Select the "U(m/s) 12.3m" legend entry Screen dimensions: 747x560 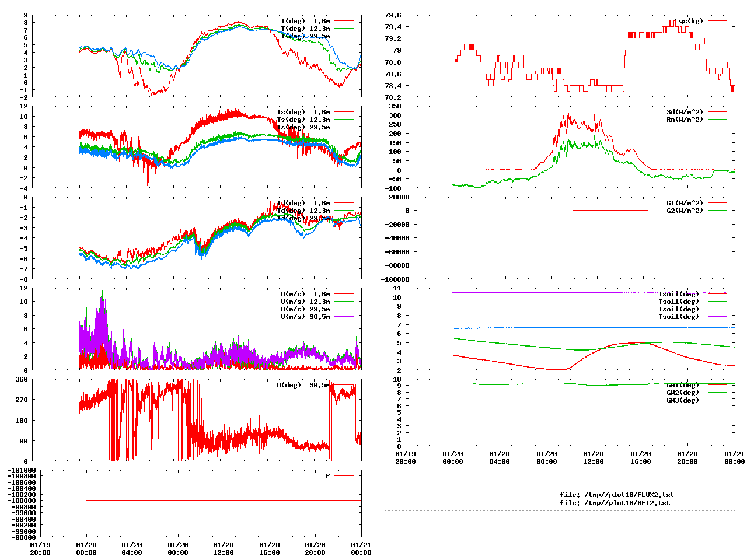[x=305, y=302]
